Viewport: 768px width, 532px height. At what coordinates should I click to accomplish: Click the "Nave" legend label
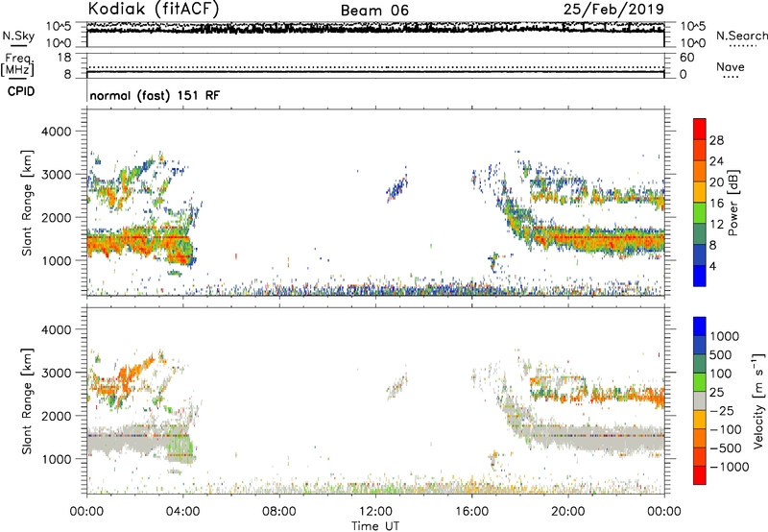(x=731, y=67)
